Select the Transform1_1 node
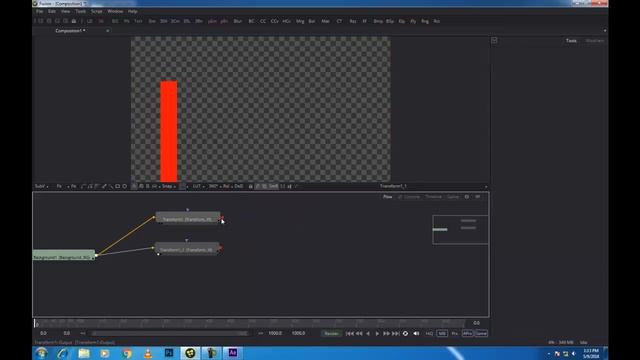The width and height of the screenshot is (640, 360). point(187,249)
